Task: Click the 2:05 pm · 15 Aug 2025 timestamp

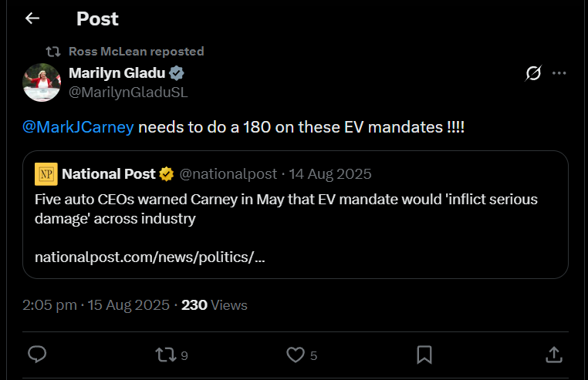Action: click(x=96, y=305)
